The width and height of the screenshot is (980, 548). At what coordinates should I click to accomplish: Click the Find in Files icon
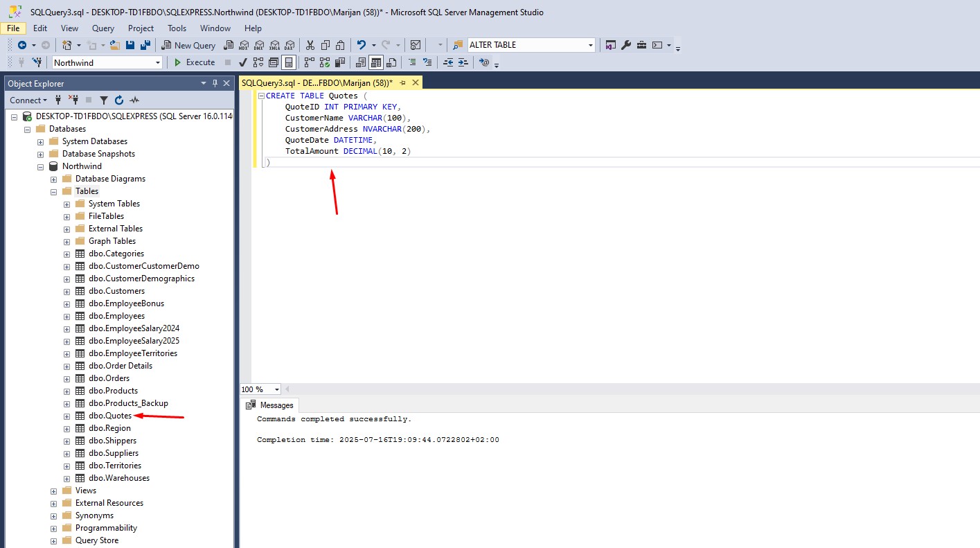pos(458,45)
